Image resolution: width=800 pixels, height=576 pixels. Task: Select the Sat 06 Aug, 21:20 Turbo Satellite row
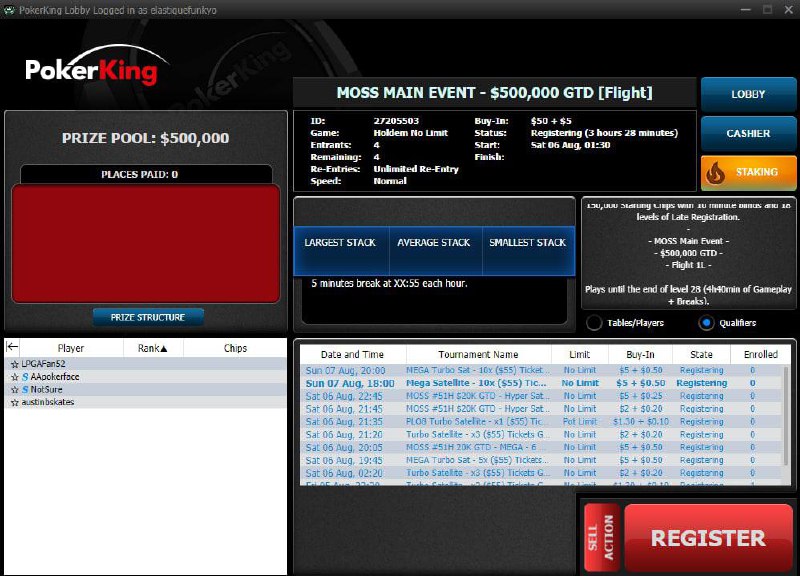[x=542, y=435]
